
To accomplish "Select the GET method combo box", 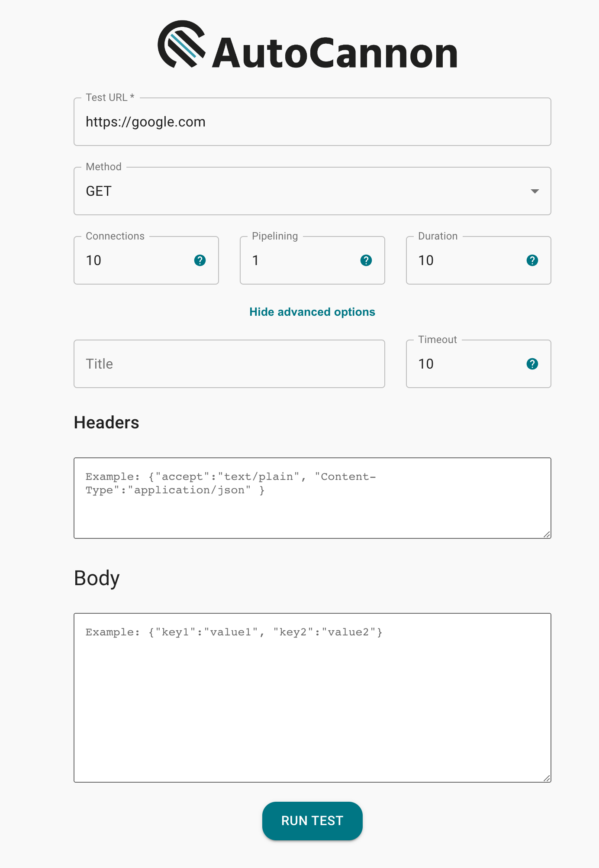I will tap(312, 191).
